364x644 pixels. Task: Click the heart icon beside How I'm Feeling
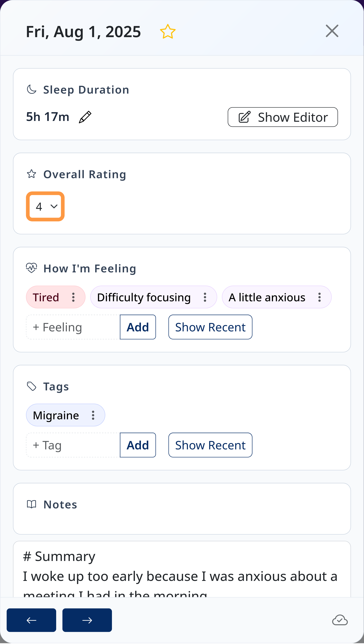[32, 268]
